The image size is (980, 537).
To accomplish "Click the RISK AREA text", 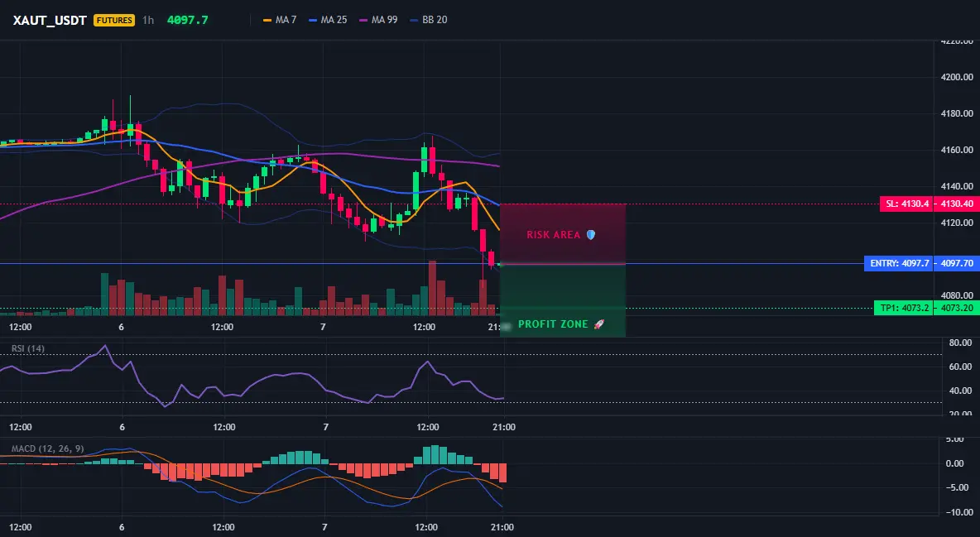I will point(553,235).
